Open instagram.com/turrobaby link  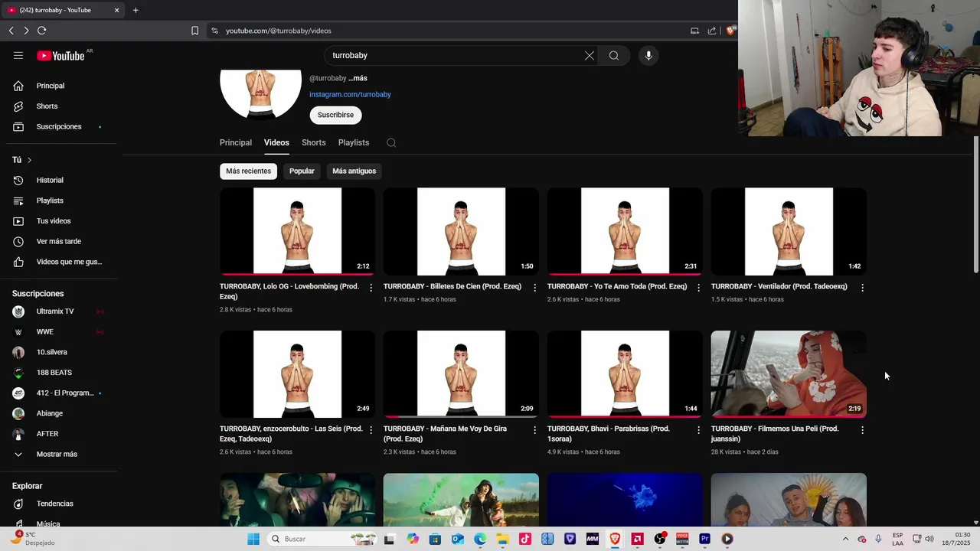(350, 95)
